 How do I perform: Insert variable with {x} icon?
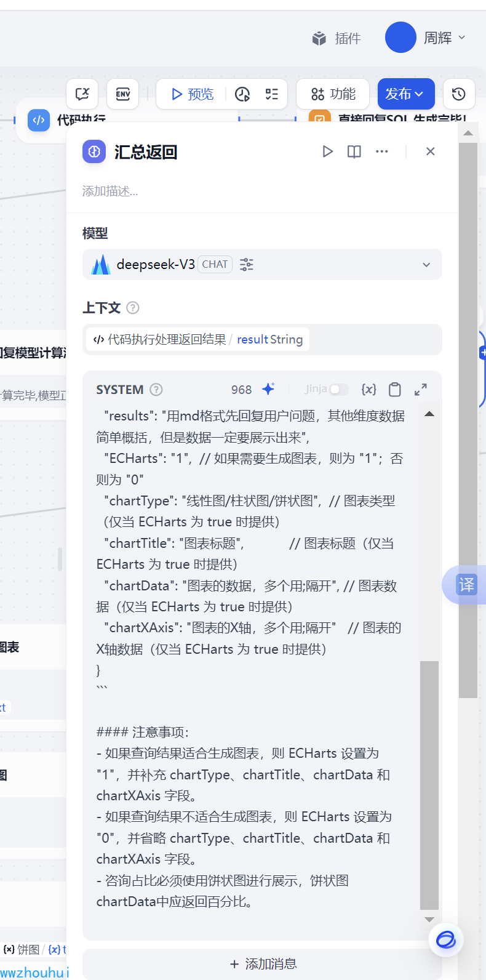pyautogui.click(x=368, y=389)
